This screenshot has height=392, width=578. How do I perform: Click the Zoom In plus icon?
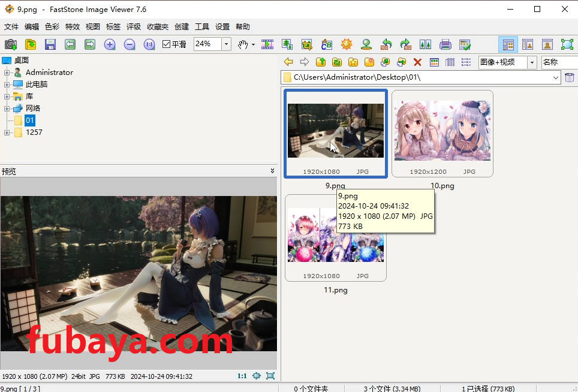click(110, 44)
